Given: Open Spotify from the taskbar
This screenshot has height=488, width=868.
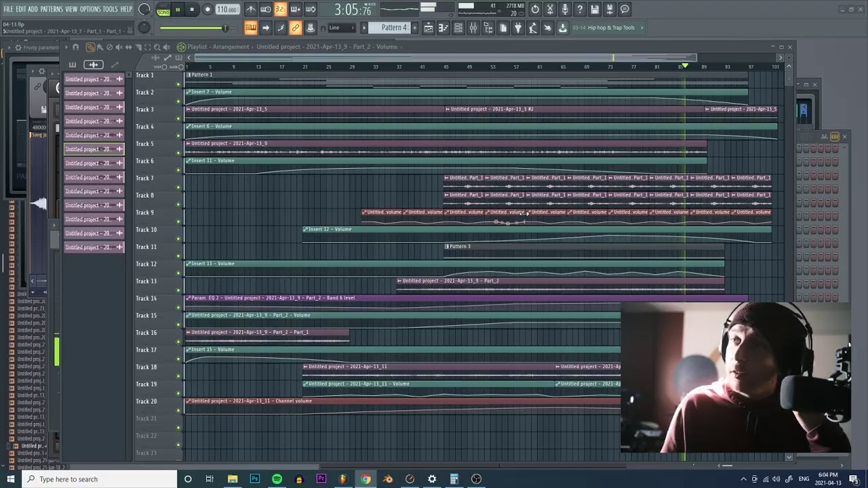Looking at the screenshot, I should pyautogui.click(x=277, y=479).
